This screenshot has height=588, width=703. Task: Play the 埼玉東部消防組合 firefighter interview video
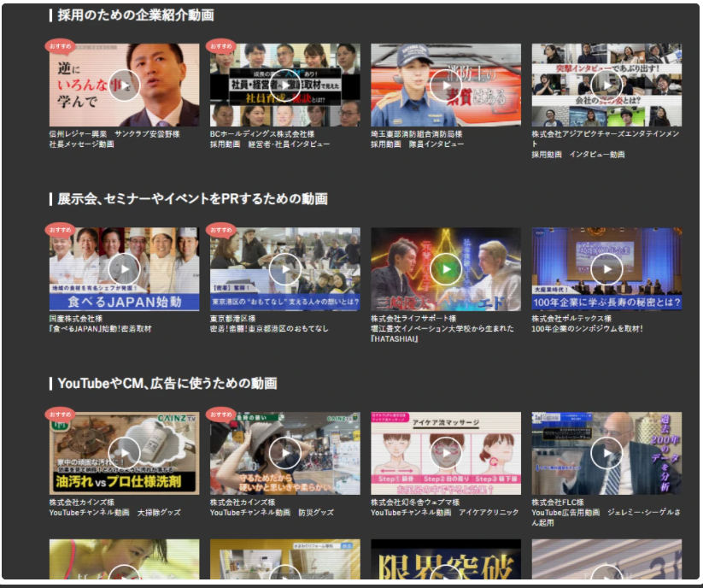(x=445, y=85)
